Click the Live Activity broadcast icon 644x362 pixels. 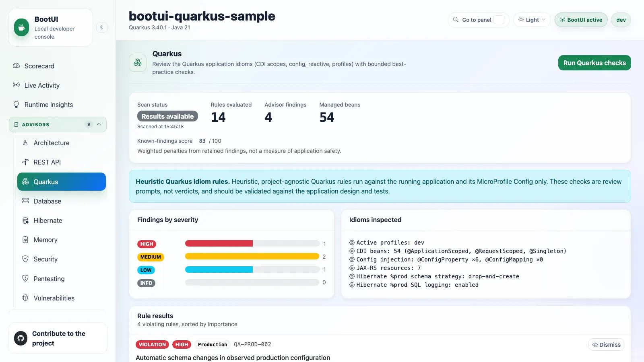click(x=17, y=85)
